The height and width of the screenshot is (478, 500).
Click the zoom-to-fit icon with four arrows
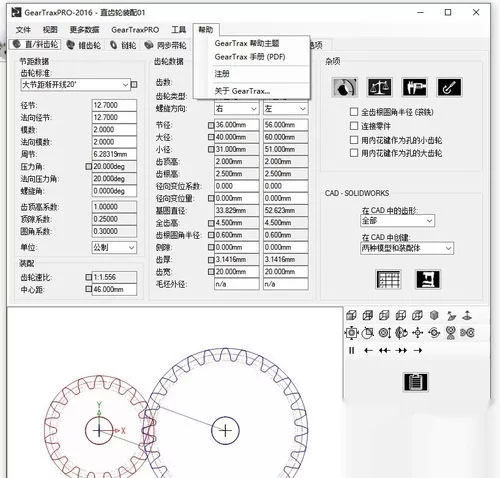click(351, 333)
